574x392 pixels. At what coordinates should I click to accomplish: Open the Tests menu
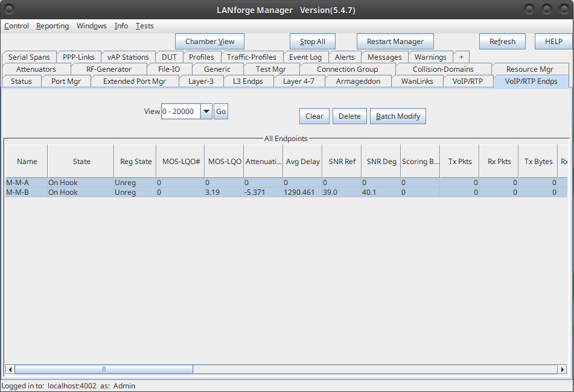144,26
